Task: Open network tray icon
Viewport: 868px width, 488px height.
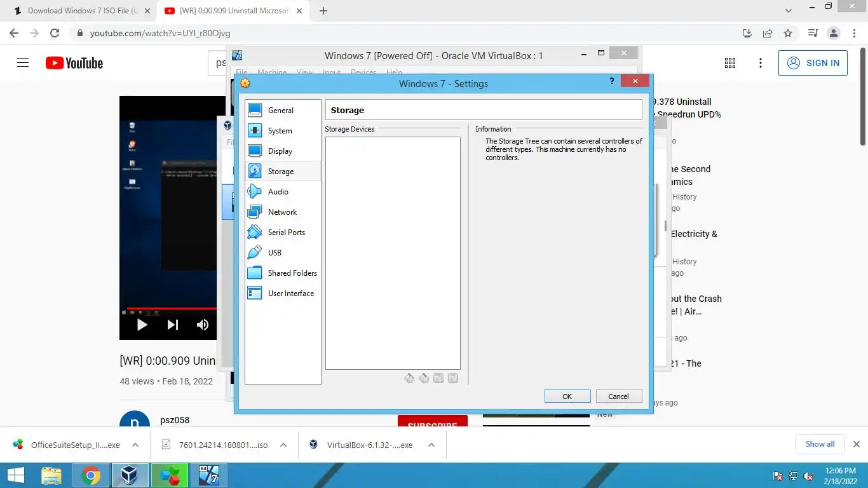Action: coord(793,476)
